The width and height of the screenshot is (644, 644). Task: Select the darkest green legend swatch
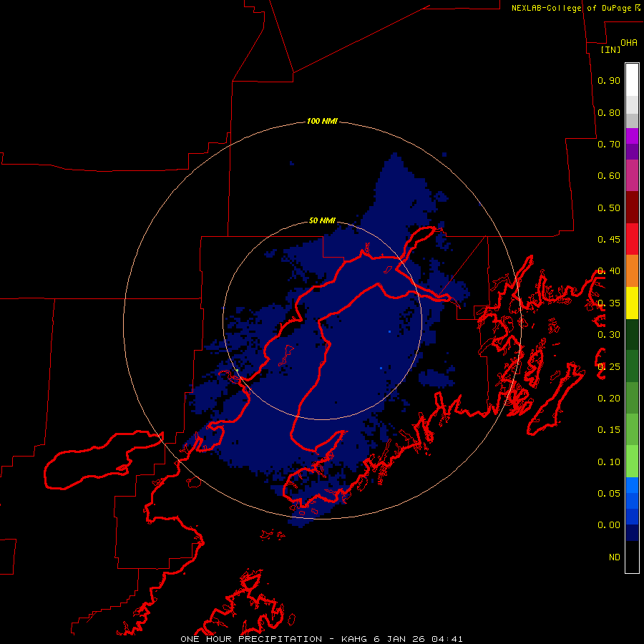coord(632,334)
